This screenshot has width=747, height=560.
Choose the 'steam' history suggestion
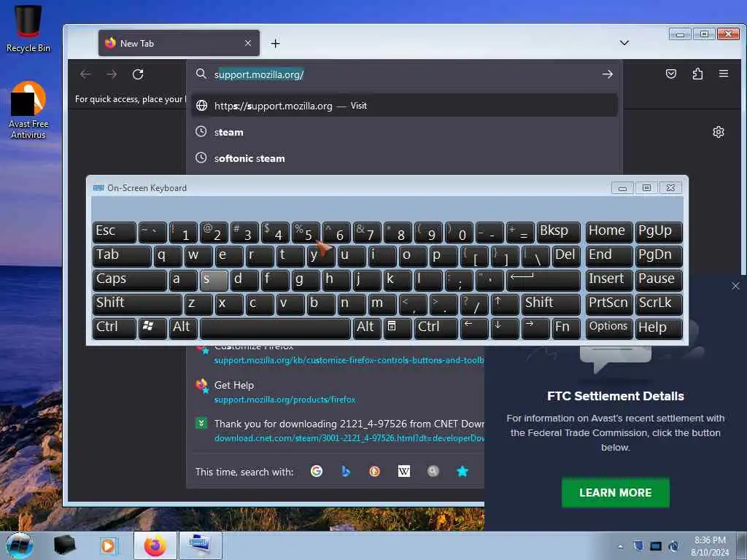point(404,132)
